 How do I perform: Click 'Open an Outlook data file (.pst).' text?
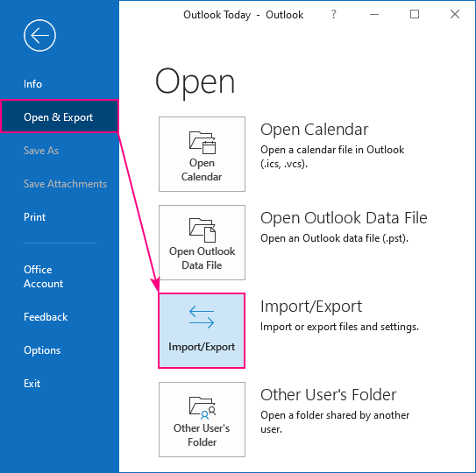tap(334, 238)
